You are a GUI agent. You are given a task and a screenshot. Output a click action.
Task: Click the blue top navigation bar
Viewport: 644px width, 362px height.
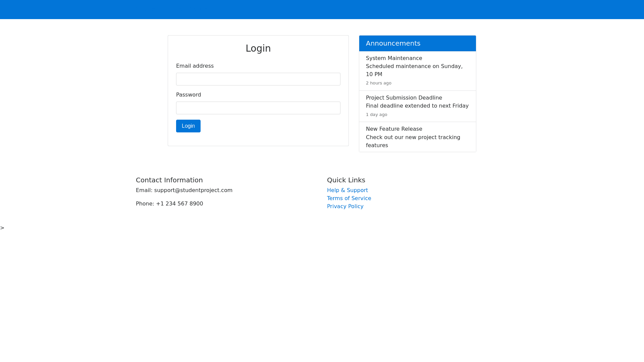[x=322, y=9]
